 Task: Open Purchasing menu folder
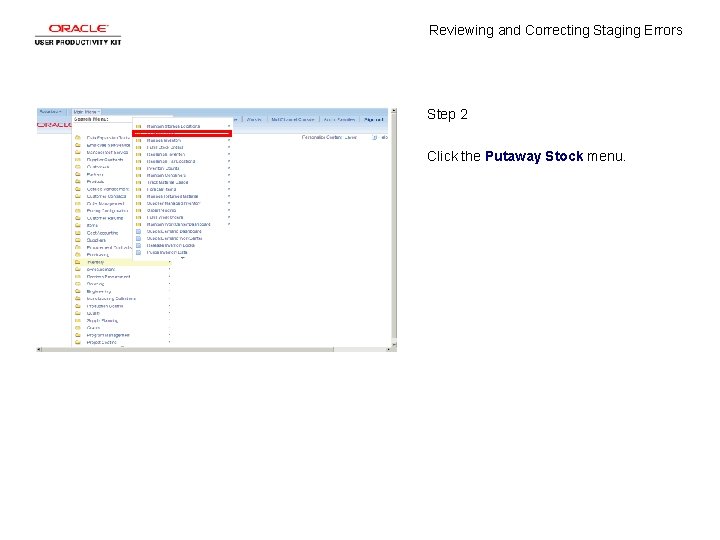[x=98, y=255]
